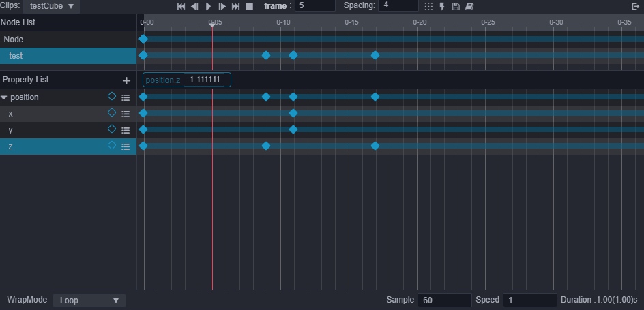Open the testCube clips dropdown
This screenshot has height=310, width=644.
coord(52,6)
